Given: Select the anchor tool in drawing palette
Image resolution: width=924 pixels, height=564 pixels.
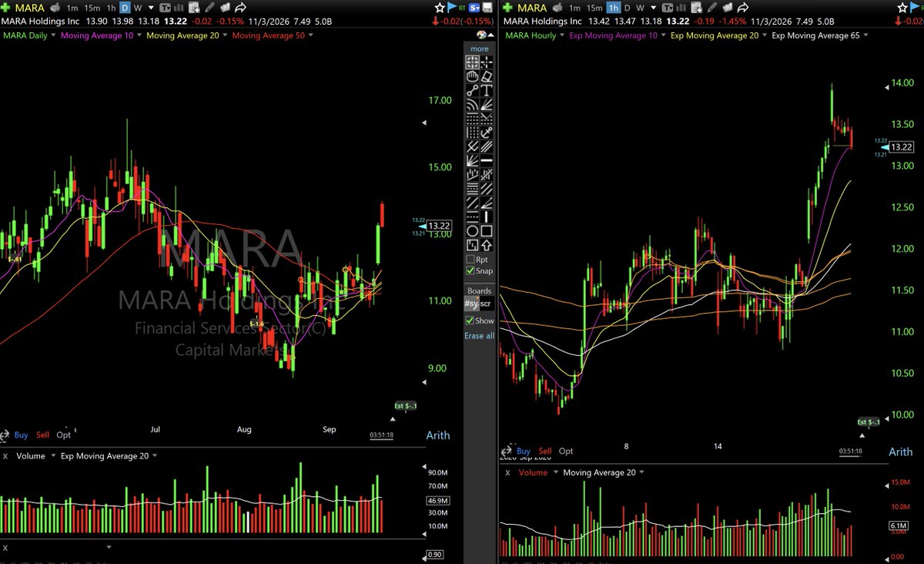Looking at the screenshot, I should click(487, 133).
